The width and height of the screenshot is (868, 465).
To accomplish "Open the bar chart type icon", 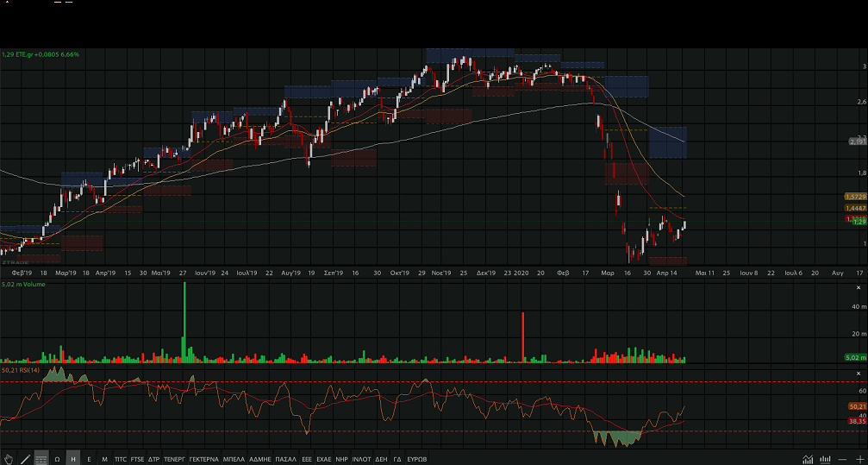I will 826,460.
